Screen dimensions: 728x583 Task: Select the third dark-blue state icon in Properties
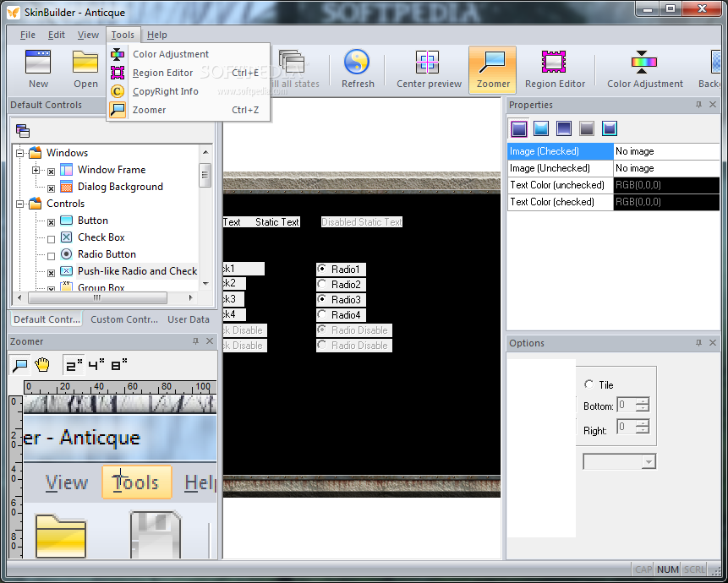point(564,128)
